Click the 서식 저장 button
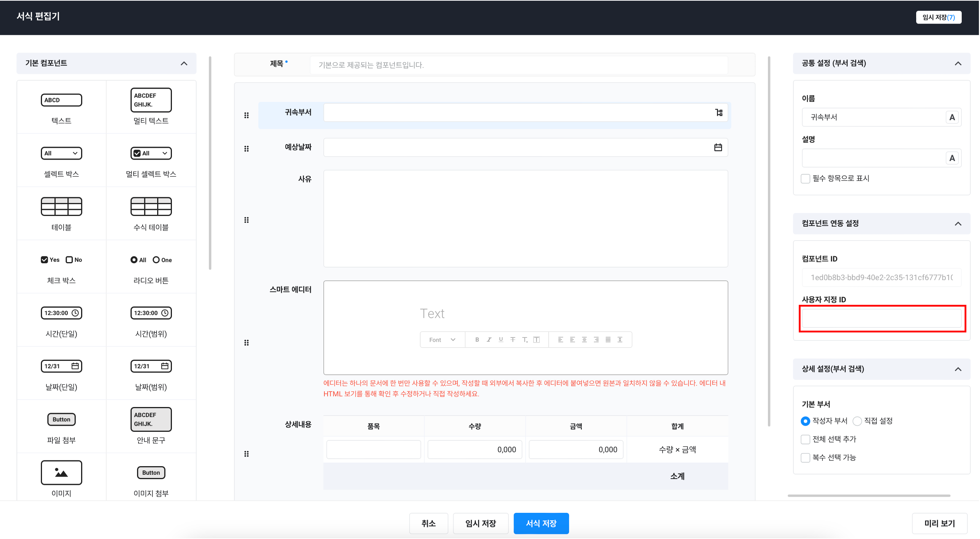Screen dimensions: 980x539 click(541, 524)
